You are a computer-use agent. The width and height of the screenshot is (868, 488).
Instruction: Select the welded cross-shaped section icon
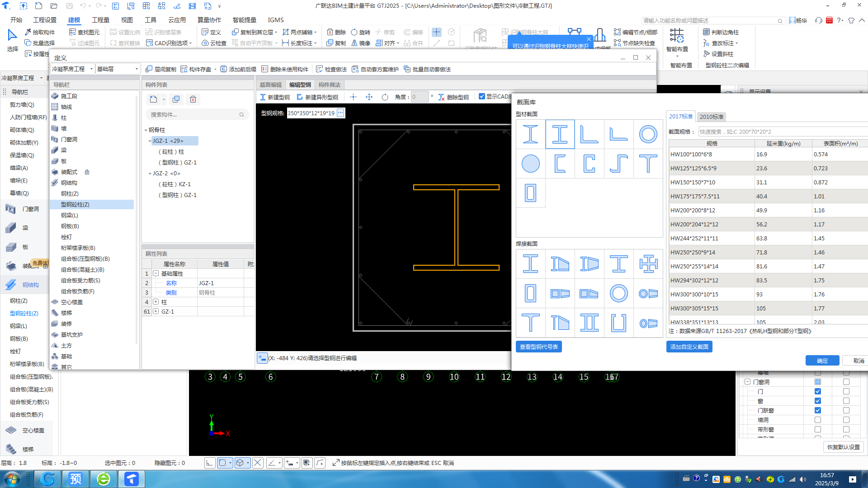648,264
